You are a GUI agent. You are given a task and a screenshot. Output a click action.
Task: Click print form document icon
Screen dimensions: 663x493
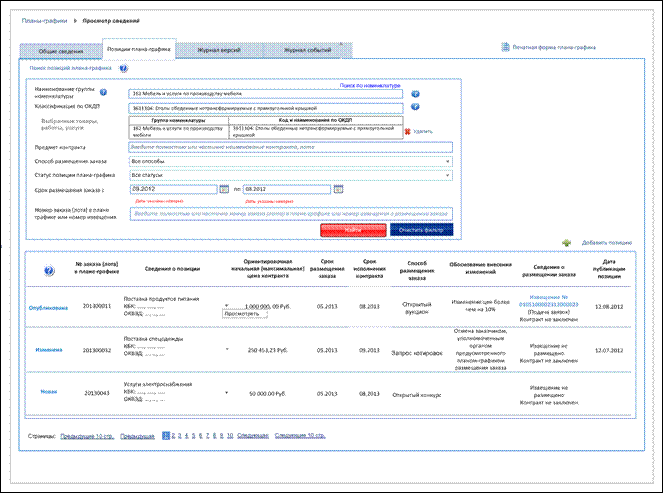pos(505,47)
